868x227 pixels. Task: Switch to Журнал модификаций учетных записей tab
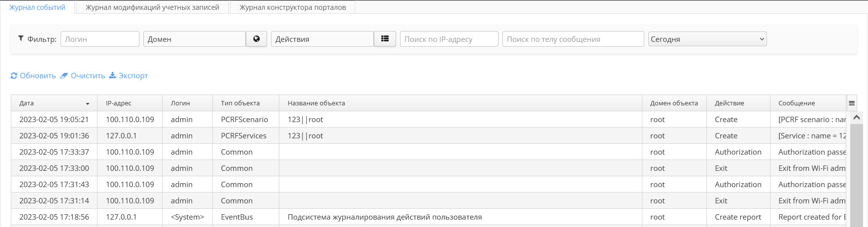(x=152, y=7)
